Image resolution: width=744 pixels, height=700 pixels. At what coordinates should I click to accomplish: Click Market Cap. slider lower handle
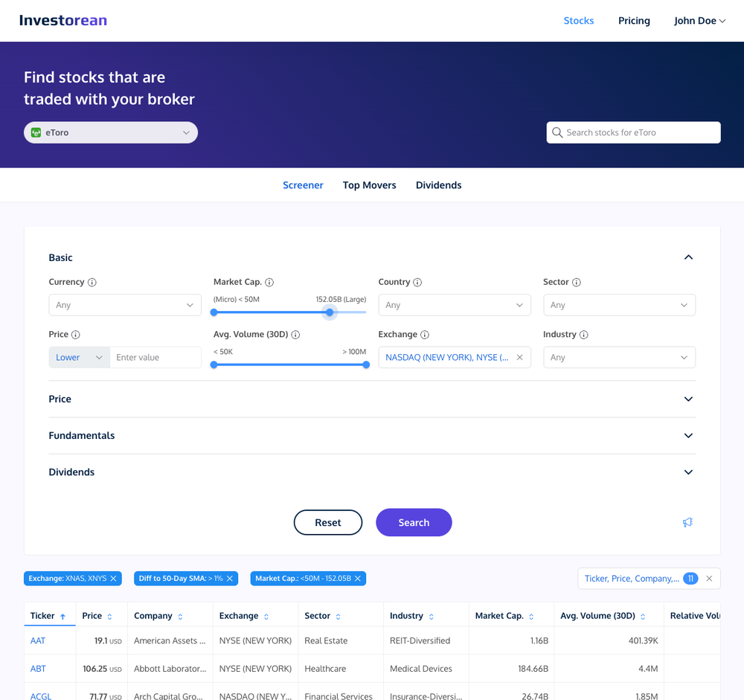(x=214, y=312)
